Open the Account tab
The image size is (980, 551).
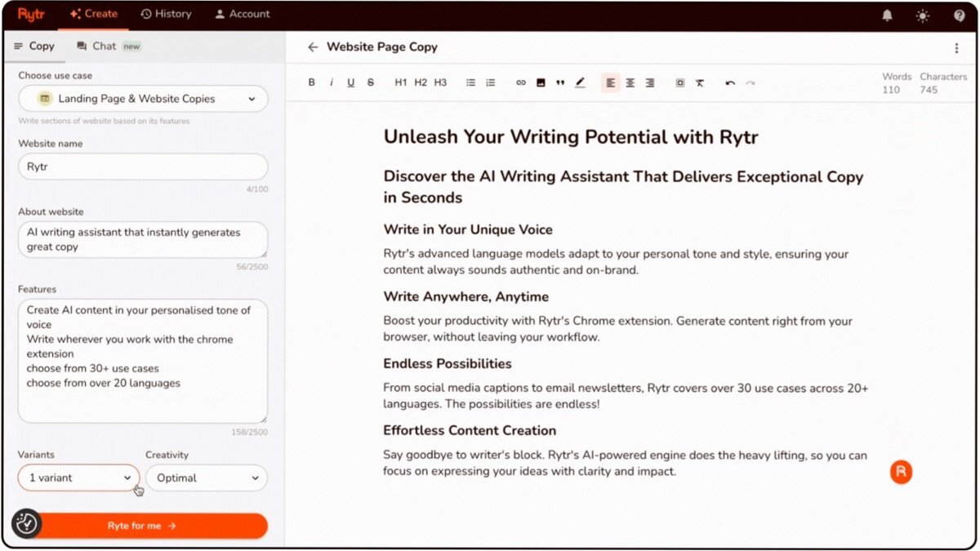click(243, 14)
